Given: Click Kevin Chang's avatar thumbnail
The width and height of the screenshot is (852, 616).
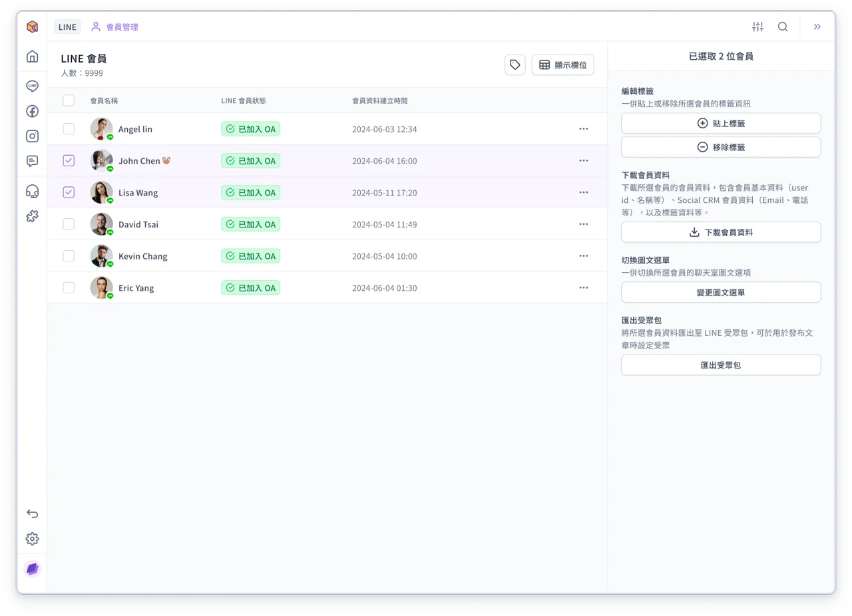Looking at the screenshot, I should tap(101, 256).
